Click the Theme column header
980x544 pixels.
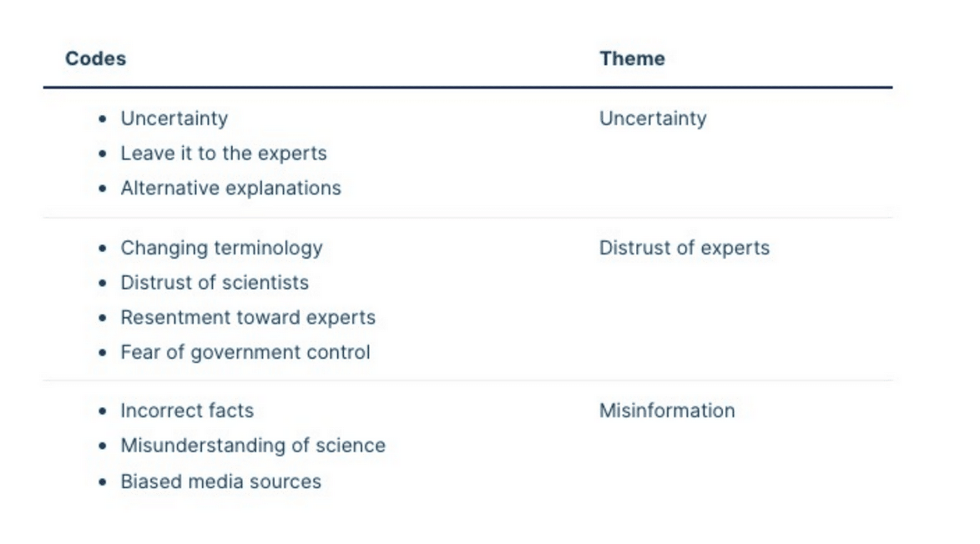[632, 58]
